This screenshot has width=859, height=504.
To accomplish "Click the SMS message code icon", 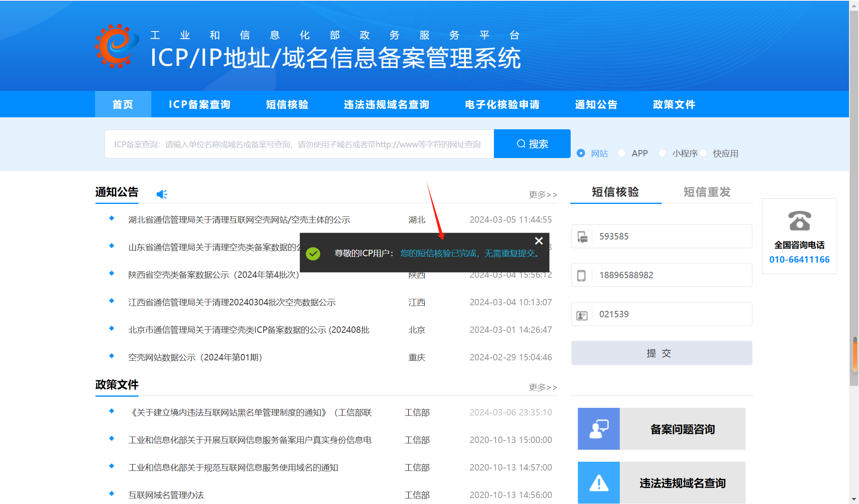I will pos(582,237).
